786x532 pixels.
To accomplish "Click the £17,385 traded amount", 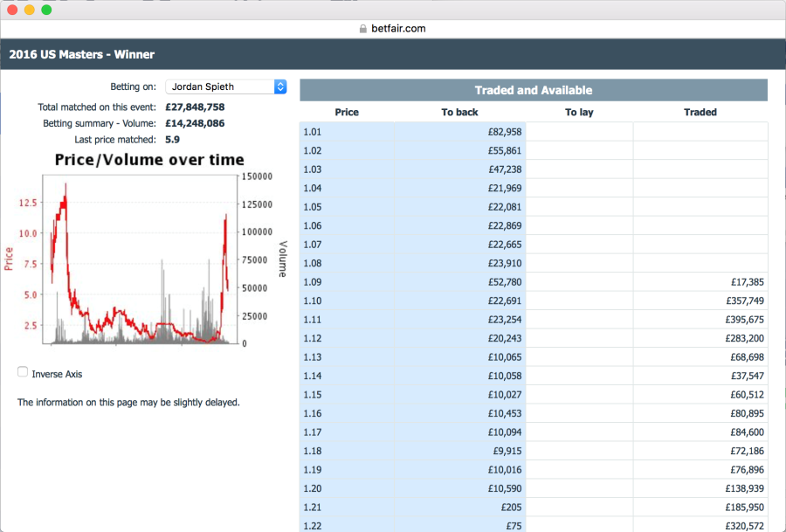I will (748, 282).
